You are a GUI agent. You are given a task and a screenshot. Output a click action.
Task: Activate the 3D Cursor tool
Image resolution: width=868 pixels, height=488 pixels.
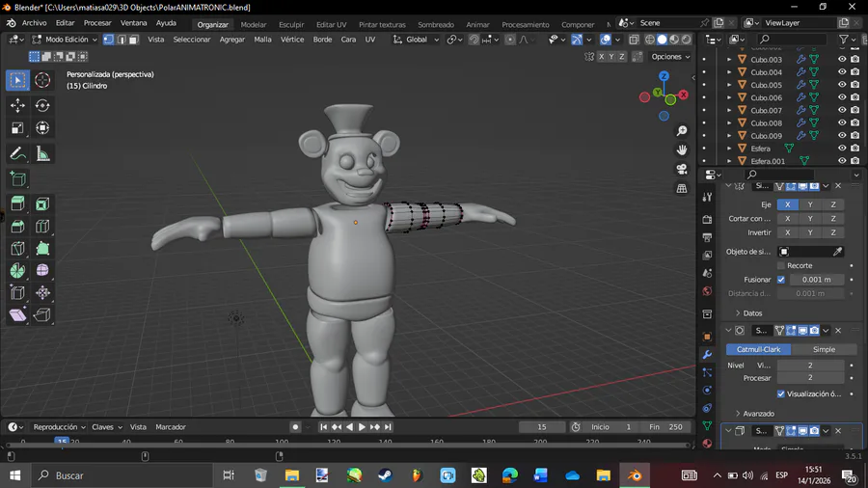coord(42,80)
